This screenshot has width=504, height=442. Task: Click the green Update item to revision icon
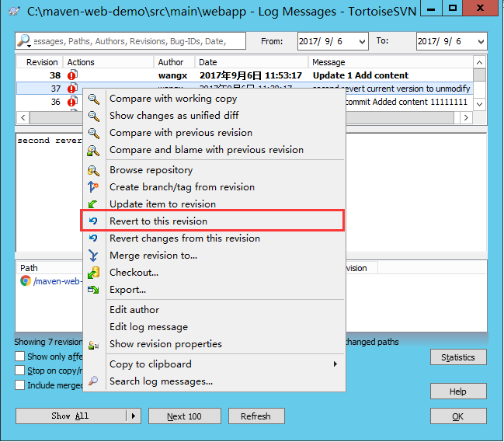(x=93, y=204)
